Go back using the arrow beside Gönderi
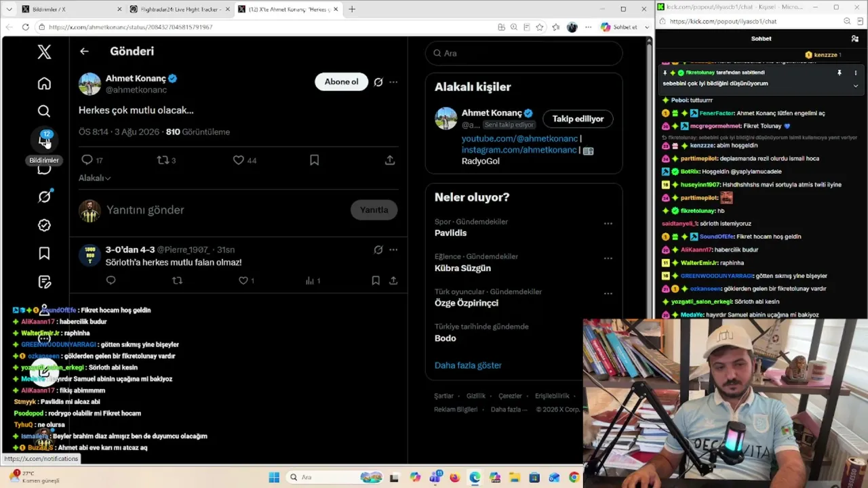This screenshot has height=488, width=868. [x=84, y=51]
